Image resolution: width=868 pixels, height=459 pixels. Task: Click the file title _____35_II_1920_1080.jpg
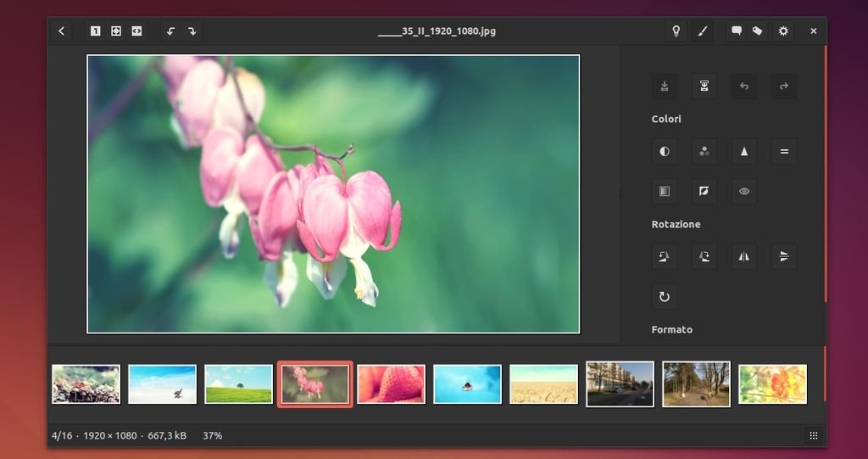(437, 31)
